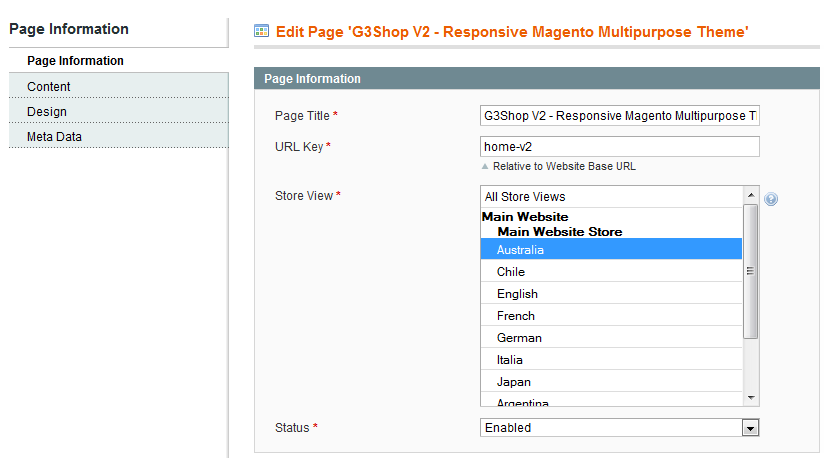Select Chile store view

click(x=611, y=272)
